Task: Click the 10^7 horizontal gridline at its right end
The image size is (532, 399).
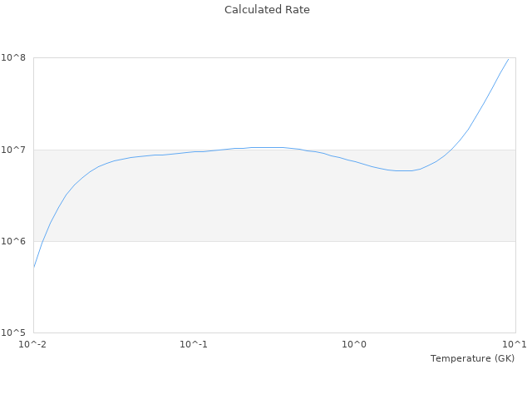Action: [x=512, y=150]
